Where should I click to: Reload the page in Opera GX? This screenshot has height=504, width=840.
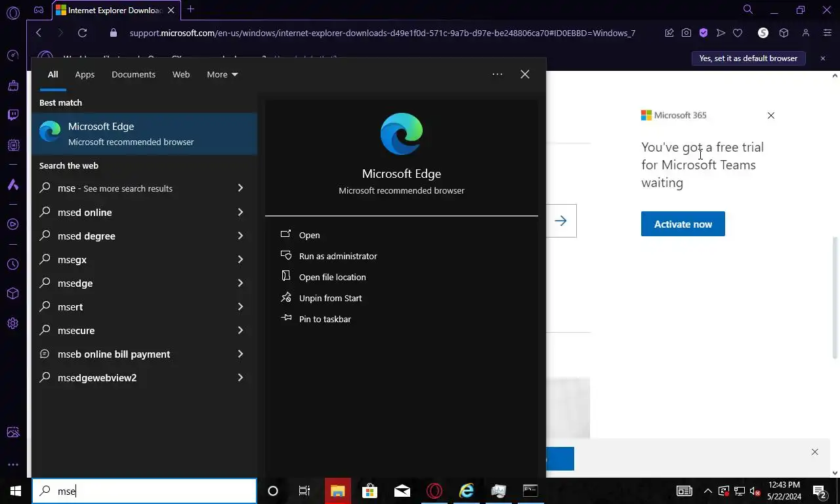coord(82,33)
